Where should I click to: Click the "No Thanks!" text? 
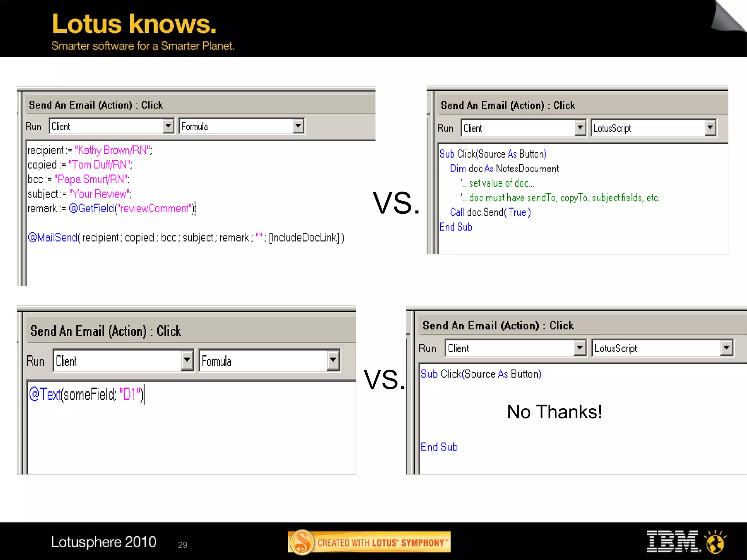(x=554, y=412)
